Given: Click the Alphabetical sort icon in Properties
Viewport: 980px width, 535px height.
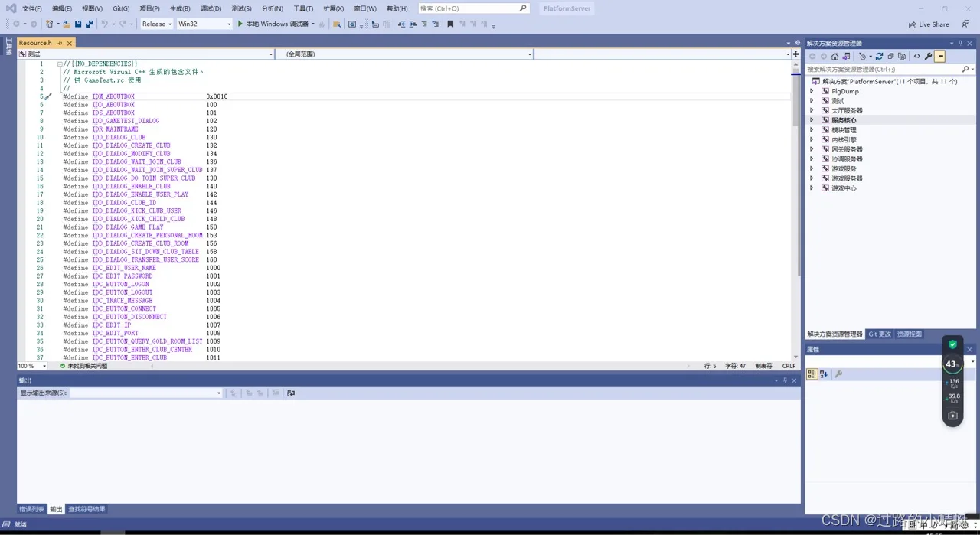Looking at the screenshot, I should [824, 374].
